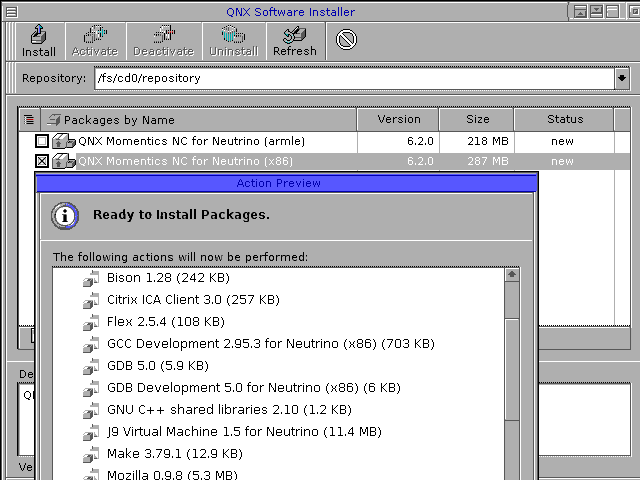Click the action list scrollbar up arrow
Viewport: 640px width, 480px height.
512,274
